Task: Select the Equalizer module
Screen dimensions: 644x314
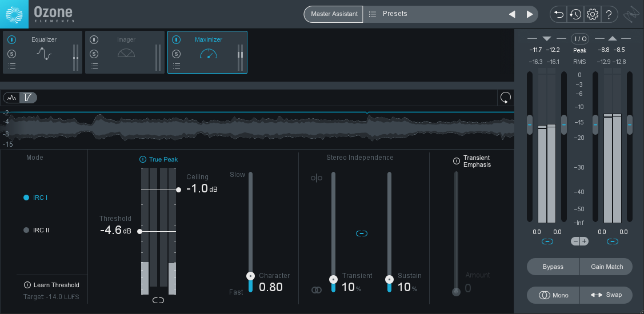Action: tap(44, 52)
